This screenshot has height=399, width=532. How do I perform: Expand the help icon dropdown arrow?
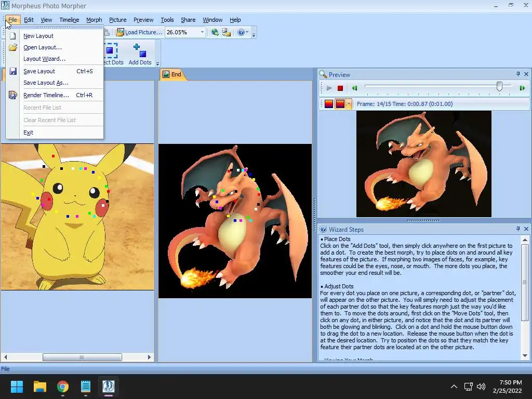(247, 32)
